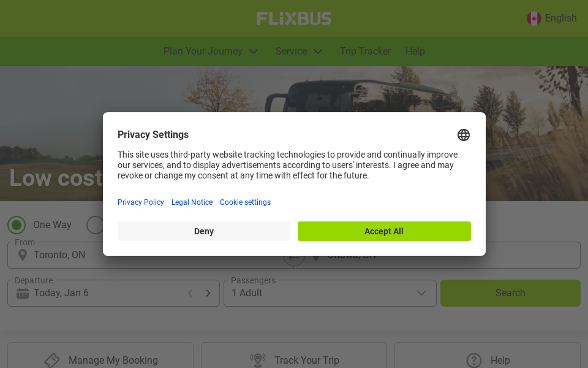Click the Track Your Trip signal icon
This screenshot has height=368, width=588.
pos(257,360)
